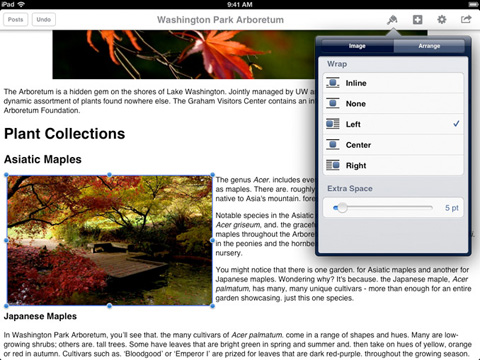Tap the share export icon
Screen dimensions: 480x360
466,19
